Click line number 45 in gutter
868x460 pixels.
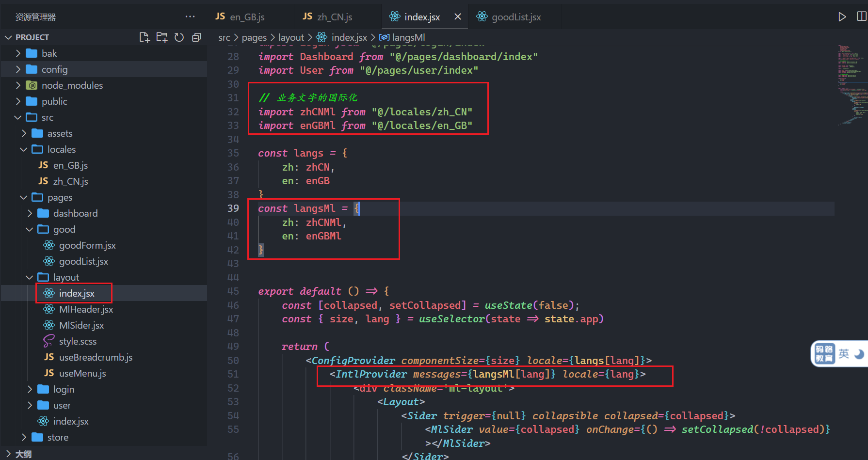pyautogui.click(x=233, y=291)
